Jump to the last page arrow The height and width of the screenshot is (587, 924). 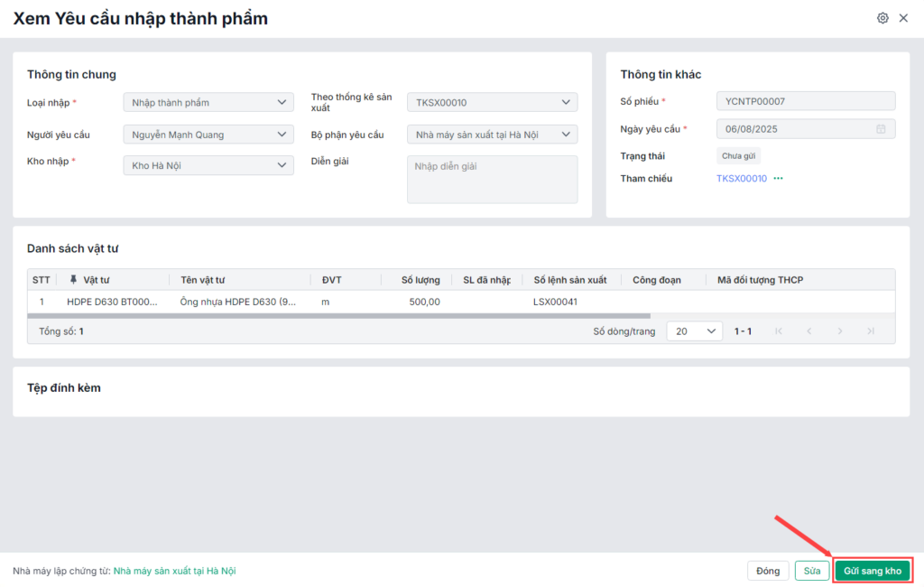[870, 331]
